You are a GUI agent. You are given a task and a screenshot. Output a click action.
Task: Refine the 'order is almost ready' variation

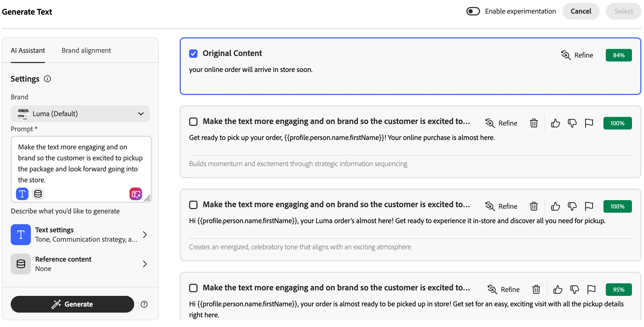tap(504, 290)
